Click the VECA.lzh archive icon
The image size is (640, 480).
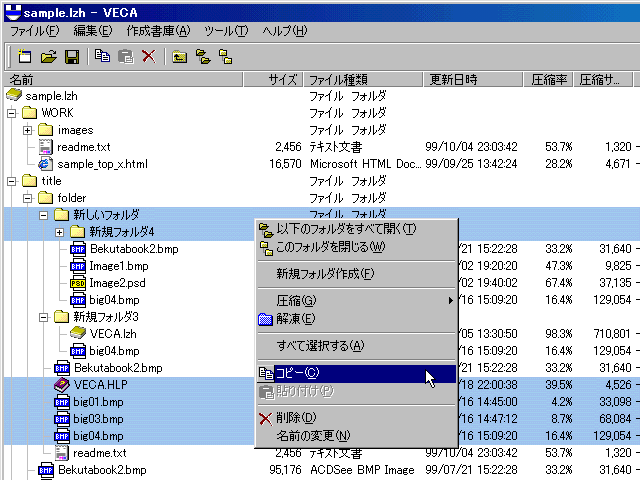point(78,333)
